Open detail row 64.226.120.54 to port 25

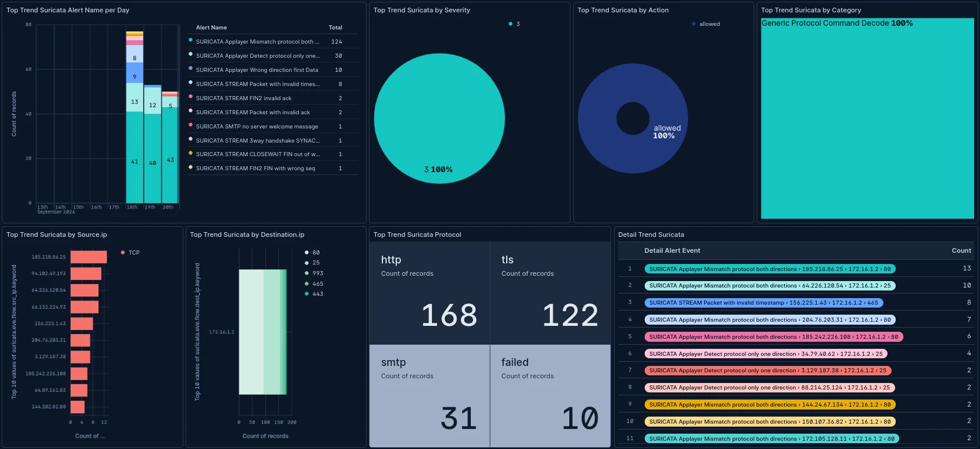[x=770, y=286]
